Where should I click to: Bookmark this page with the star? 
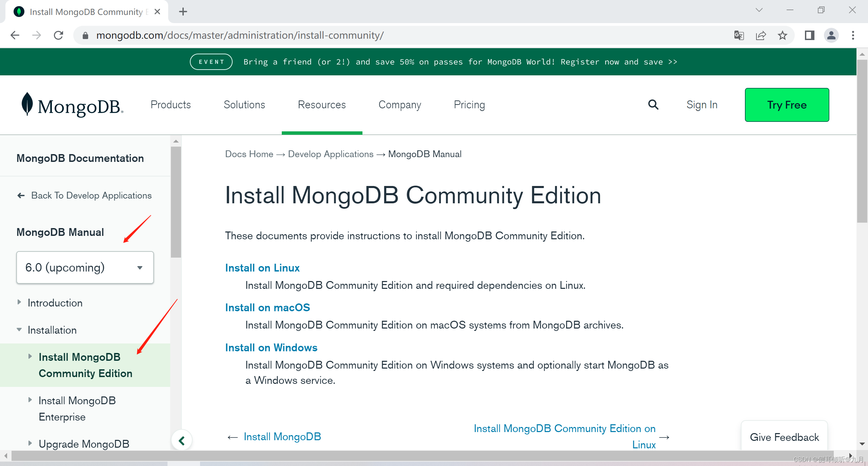tap(783, 35)
